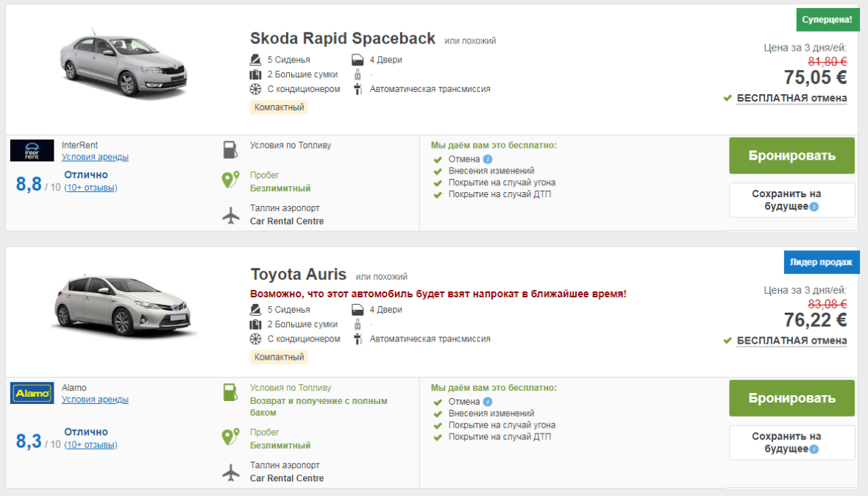The height and width of the screenshot is (496, 868).
Task: Click the free cancellation link for Skoda
Action: coord(791,98)
